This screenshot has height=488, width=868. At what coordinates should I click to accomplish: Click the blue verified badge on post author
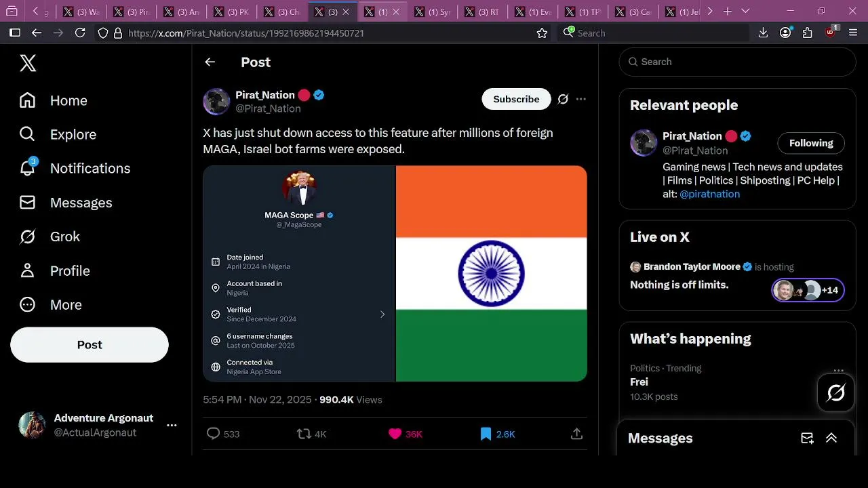[x=319, y=95]
